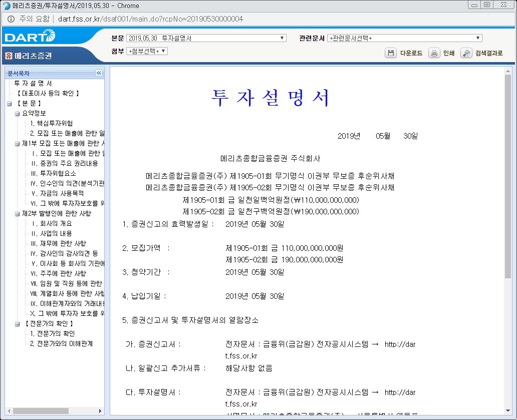This screenshot has width=517, height=420.
Task: Select II. 증권의 주요 권리내용
Action: 64,163
